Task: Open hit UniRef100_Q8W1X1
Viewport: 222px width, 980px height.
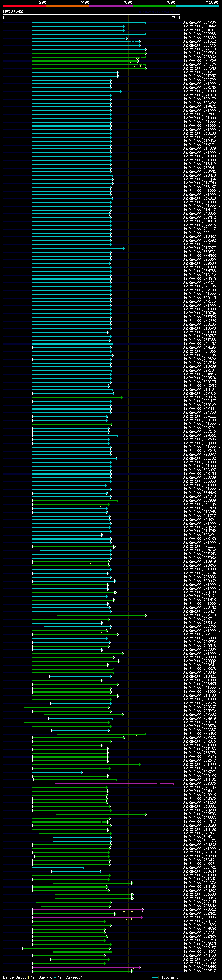Action: (x=199, y=31)
